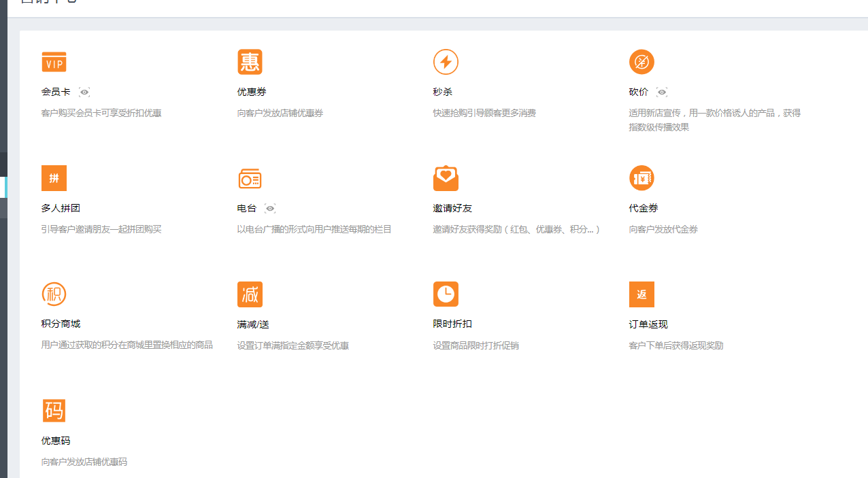
Task: Click the 营销中心 page heading
Action: (x=48, y=2)
